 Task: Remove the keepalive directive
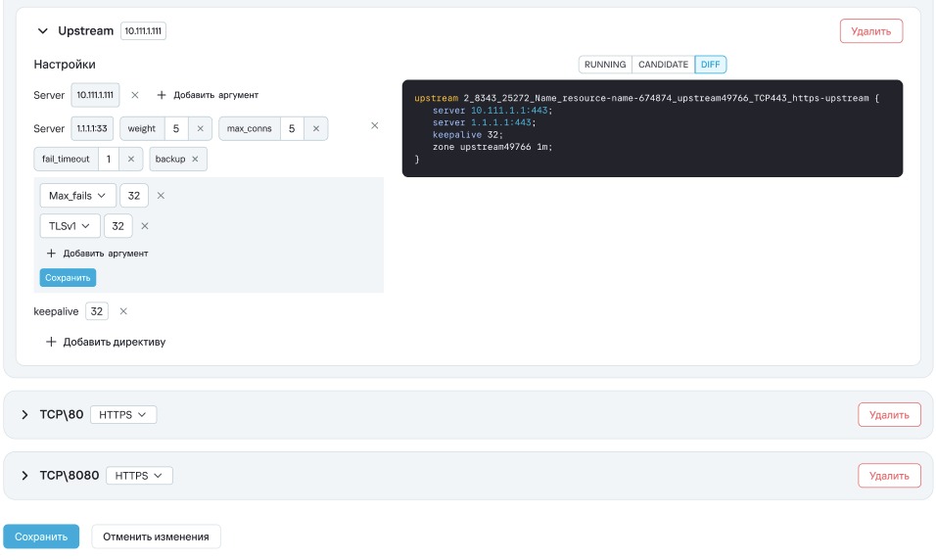click(x=123, y=311)
